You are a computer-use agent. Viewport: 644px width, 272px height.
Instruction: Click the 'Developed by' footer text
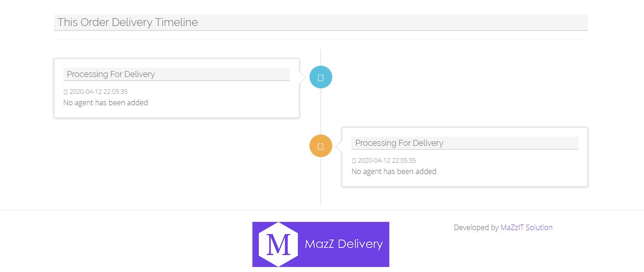point(476,227)
